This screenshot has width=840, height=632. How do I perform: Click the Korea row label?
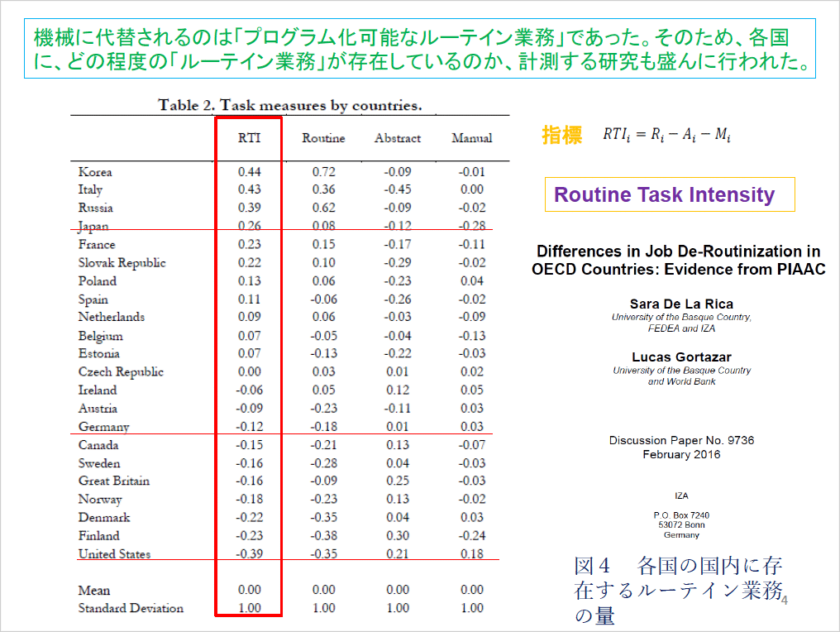[x=95, y=172]
